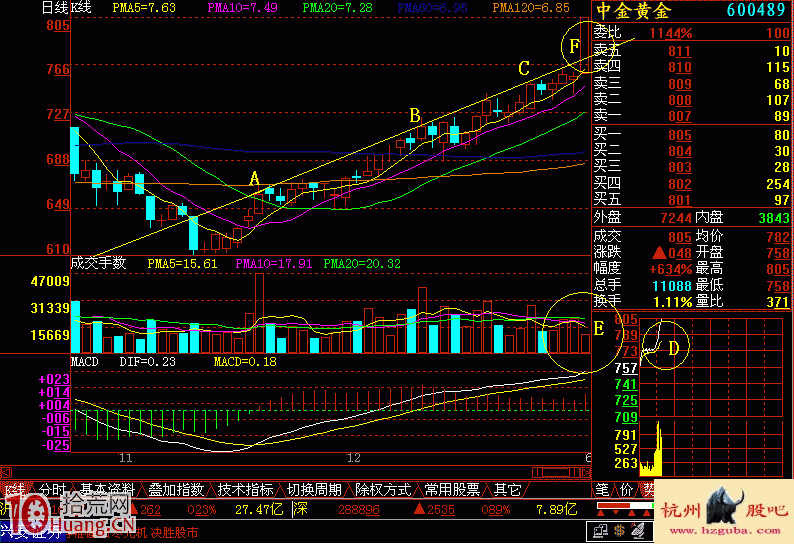794x544 pixels.
Task: Select the PMA5=7.63 moving average label
Action: (144, 8)
